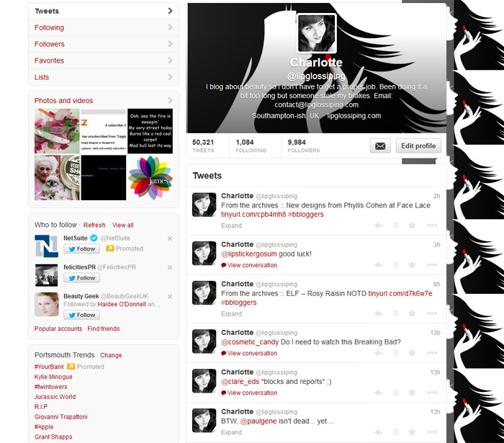Viewport: 504px width, 443px height.
Task: Follow the NetSuite account
Action: click(x=81, y=249)
